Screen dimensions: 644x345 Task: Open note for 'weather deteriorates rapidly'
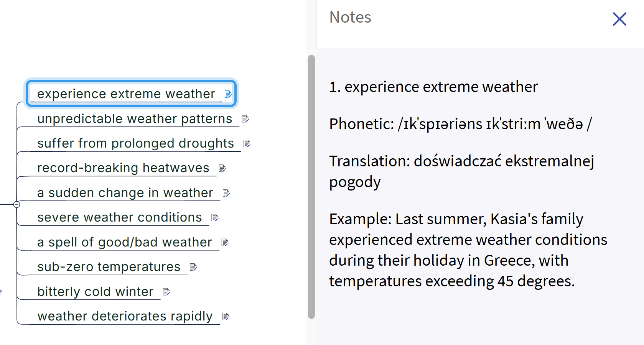[x=226, y=316]
